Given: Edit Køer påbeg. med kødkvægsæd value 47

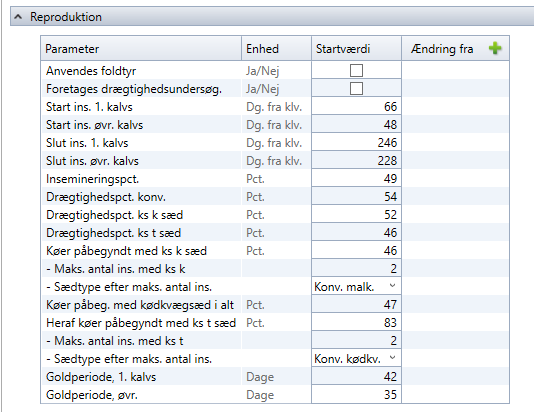Looking at the screenshot, I should (356, 305).
